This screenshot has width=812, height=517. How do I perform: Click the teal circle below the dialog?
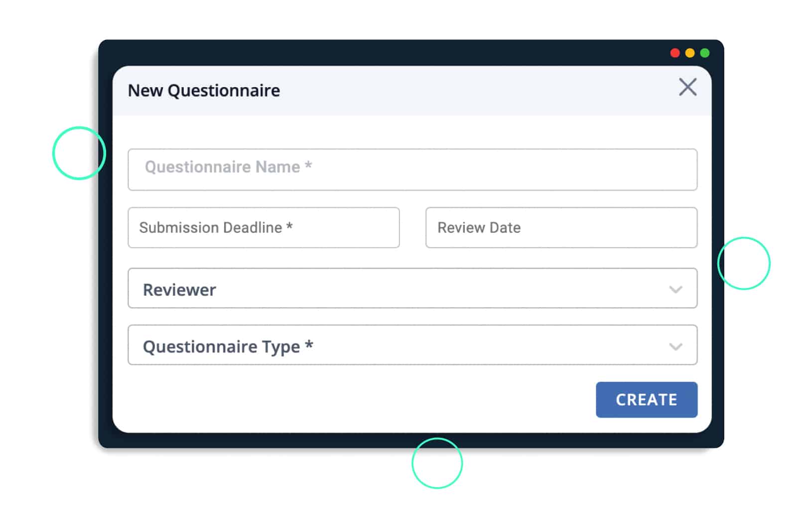click(x=437, y=463)
